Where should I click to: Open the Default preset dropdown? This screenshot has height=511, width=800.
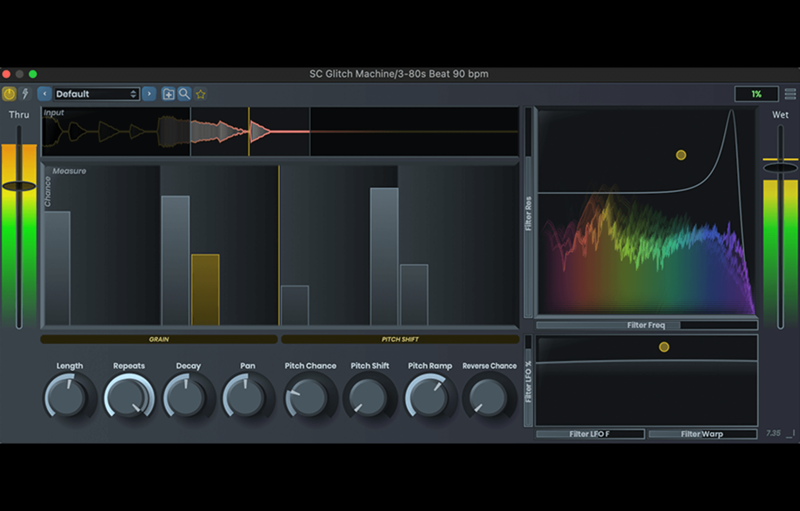pyautogui.click(x=96, y=94)
